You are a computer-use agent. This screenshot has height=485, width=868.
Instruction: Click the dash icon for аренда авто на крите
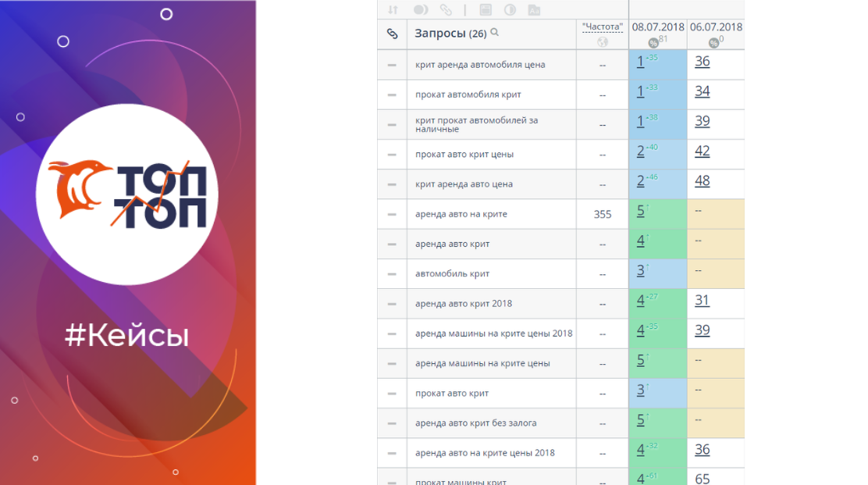[392, 214]
